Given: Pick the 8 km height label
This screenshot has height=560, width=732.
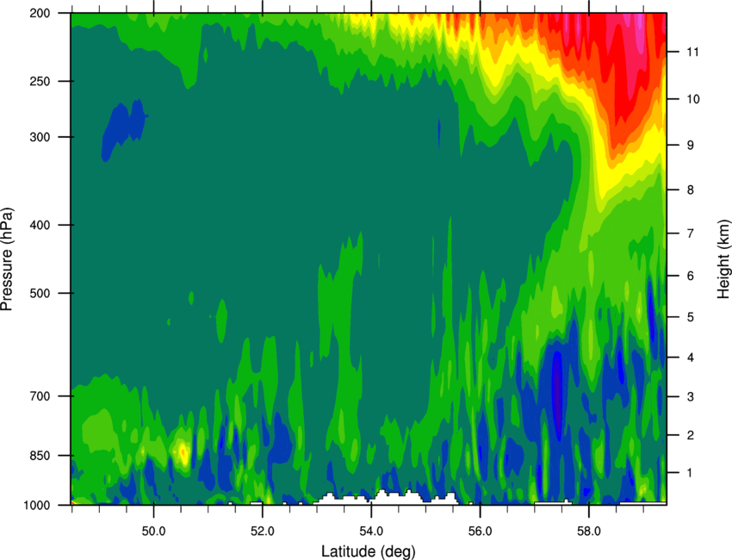Looking at the screenshot, I should [x=690, y=190].
